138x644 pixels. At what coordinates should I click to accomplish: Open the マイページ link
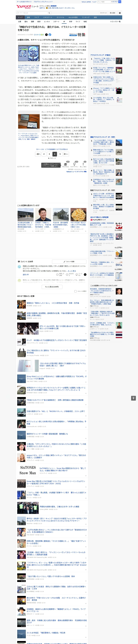coord(103,13)
